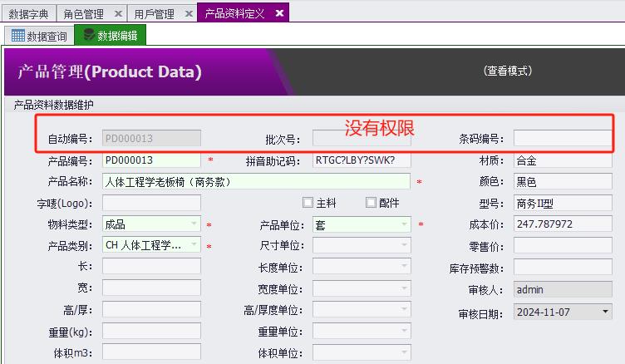Close the 用户管理 tab

188,14
